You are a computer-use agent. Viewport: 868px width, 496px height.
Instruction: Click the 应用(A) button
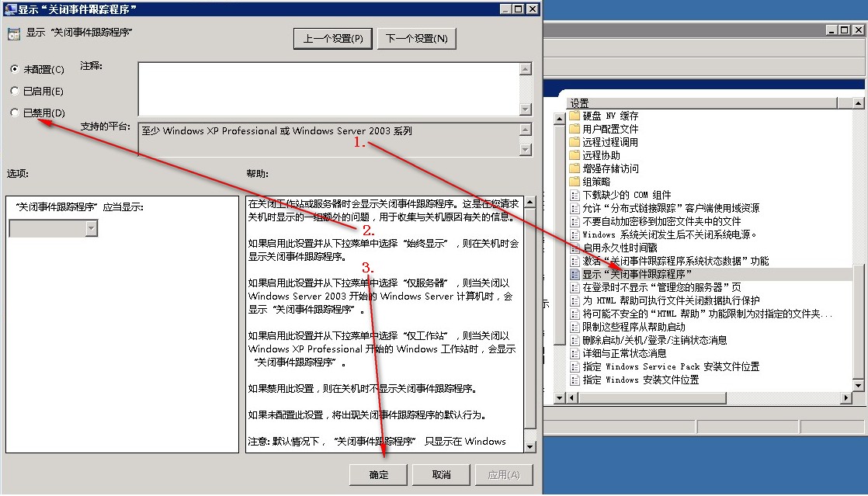coord(504,474)
